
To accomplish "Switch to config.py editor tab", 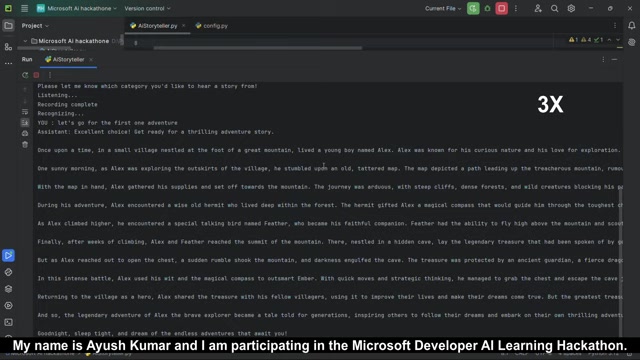I will 212,26.
